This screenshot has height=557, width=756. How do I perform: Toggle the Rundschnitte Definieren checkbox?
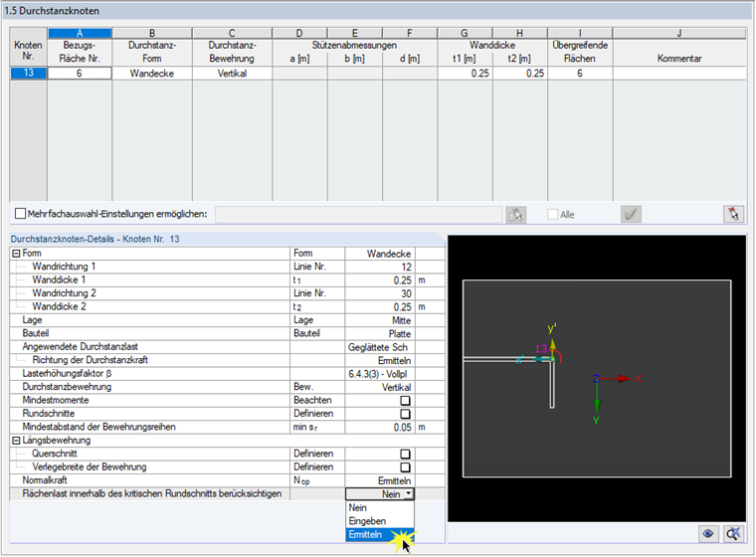click(x=405, y=414)
